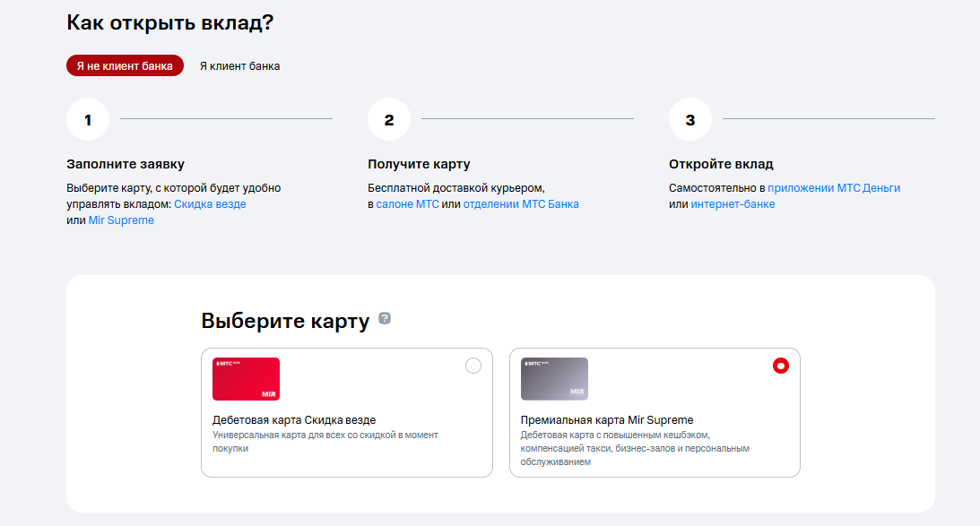This screenshot has height=526, width=980.
Task: Switch to Я не клиент банка tab
Action: tap(125, 65)
